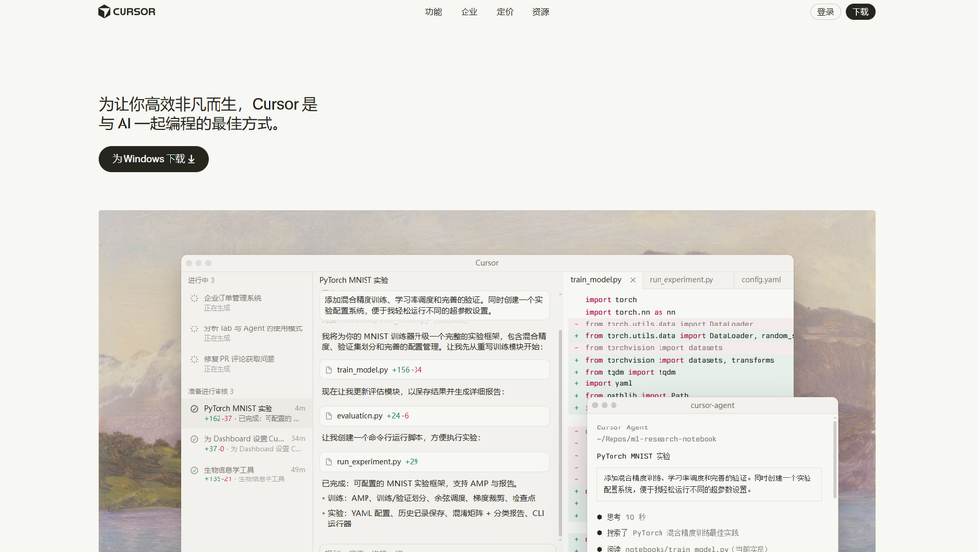Click check icon beside 为 Dashboard 设置
Viewport: 980px width, 552px height.
[x=194, y=439]
